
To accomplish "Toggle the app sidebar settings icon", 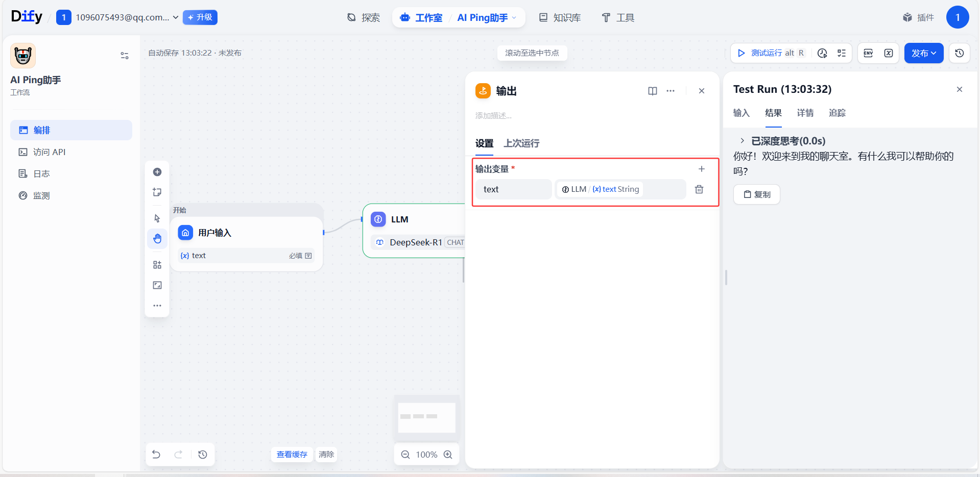I will tap(125, 56).
